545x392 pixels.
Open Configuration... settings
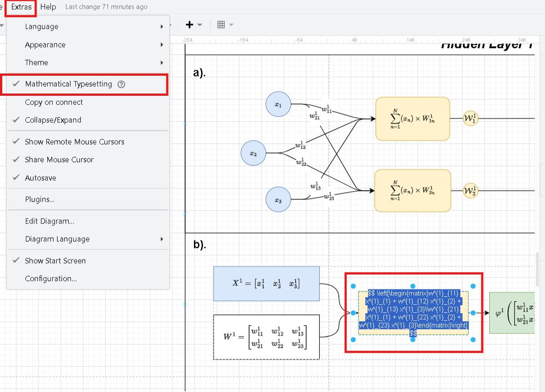(x=88, y=279)
